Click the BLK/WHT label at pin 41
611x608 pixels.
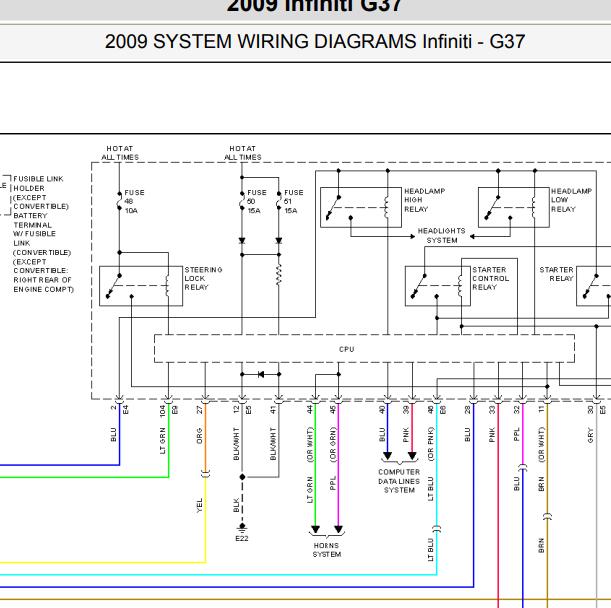pos(273,444)
